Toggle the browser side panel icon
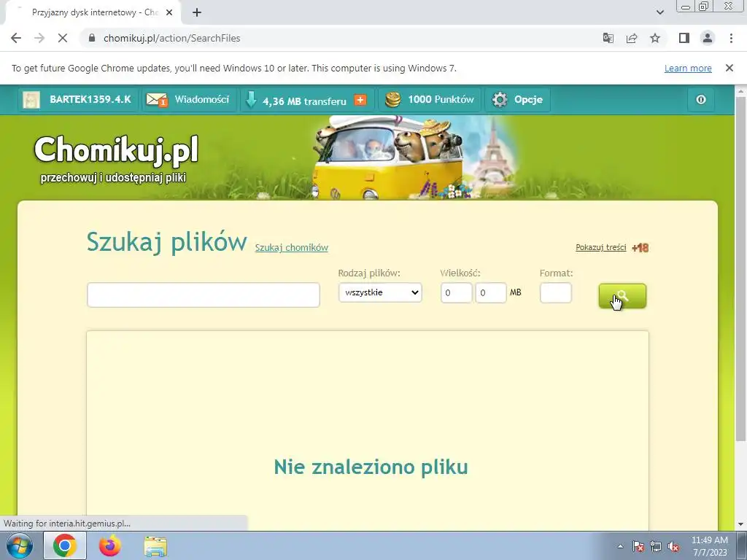 click(684, 38)
